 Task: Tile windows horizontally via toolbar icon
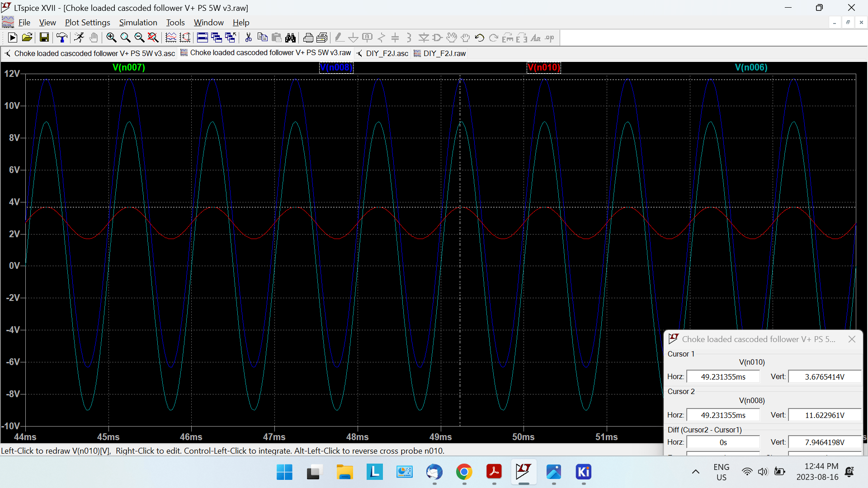(203, 38)
